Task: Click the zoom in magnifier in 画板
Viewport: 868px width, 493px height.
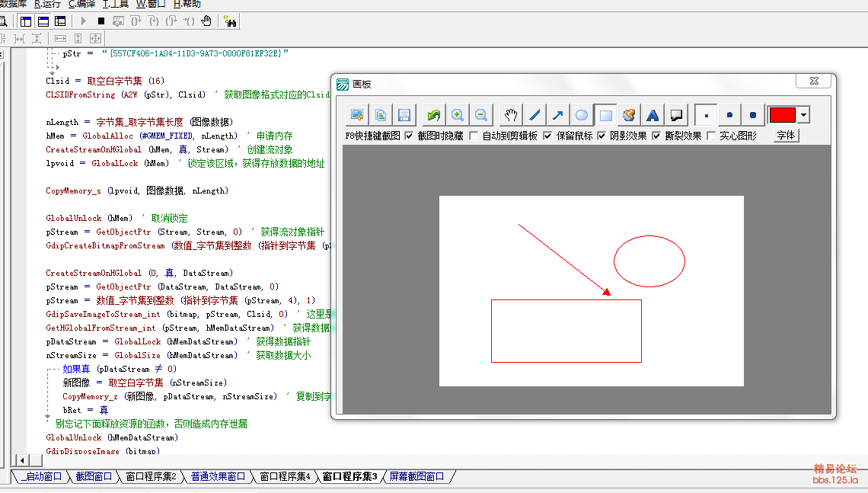Action: pyautogui.click(x=458, y=115)
